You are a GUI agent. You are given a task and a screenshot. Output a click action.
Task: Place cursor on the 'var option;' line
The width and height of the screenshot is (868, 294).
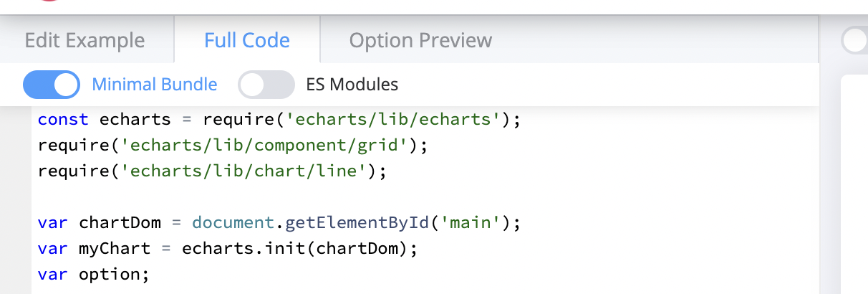(93, 275)
